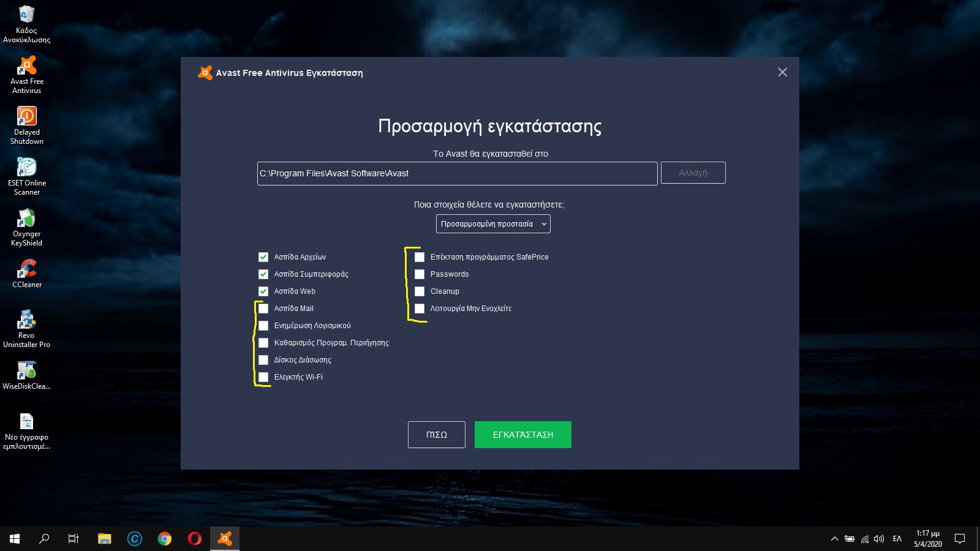
Task: Select the rich text document desktop file
Action: (27, 431)
